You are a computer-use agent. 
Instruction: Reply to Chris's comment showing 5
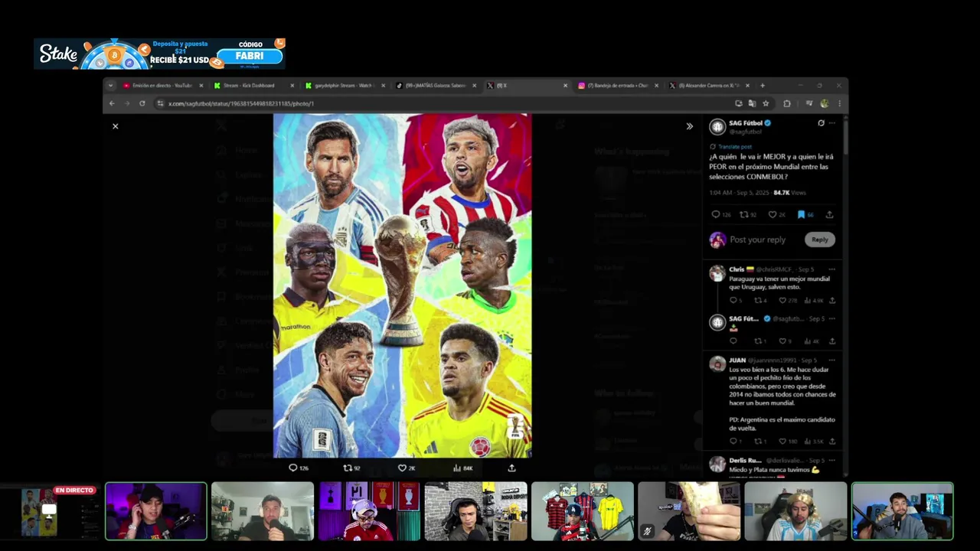[736, 301]
